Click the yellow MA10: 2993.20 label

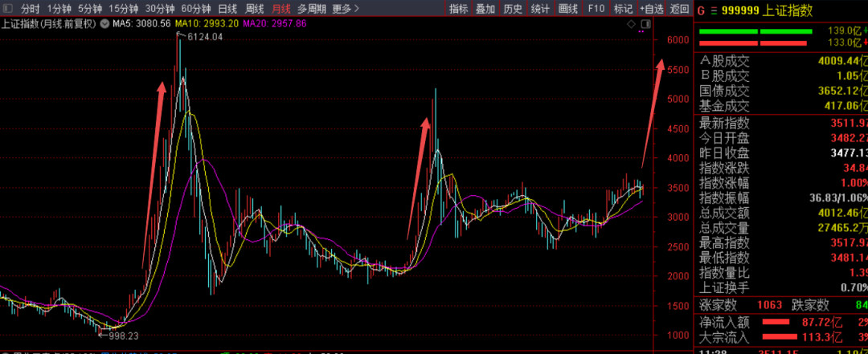(x=207, y=24)
